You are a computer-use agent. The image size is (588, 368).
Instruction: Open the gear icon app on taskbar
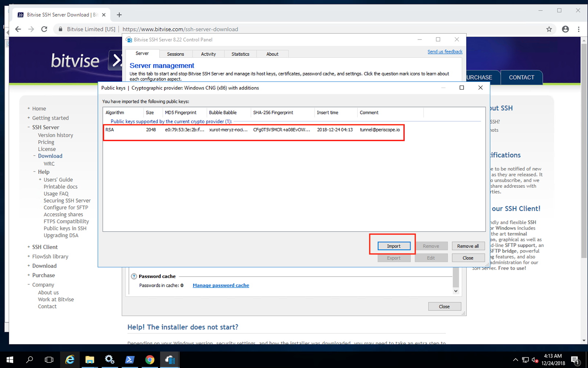[x=110, y=360]
